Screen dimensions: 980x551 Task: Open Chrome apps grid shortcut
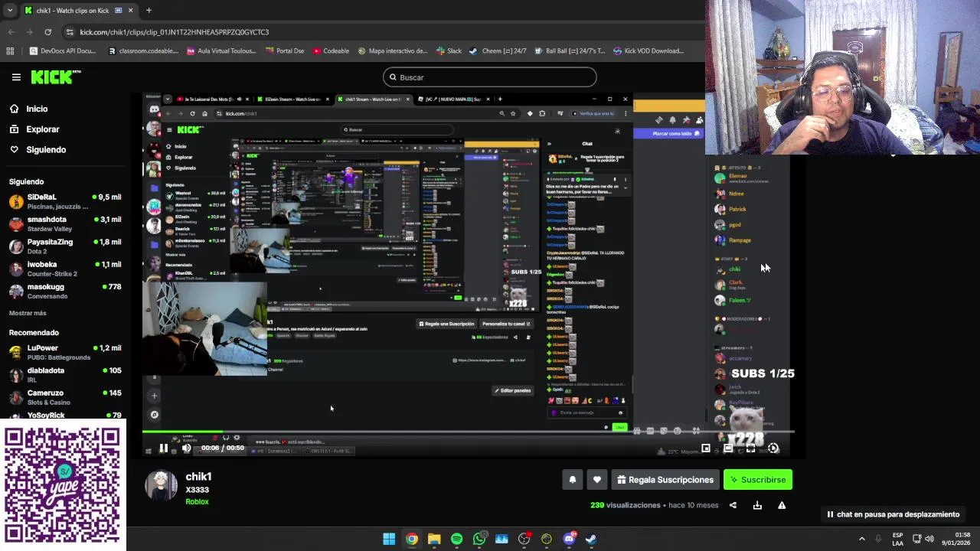tap(10, 51)
